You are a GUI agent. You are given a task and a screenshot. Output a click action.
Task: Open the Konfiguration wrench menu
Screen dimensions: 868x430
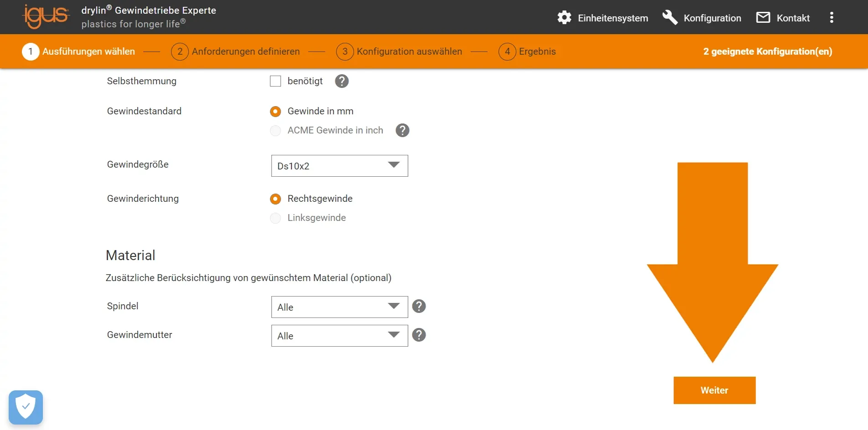click(670, 18)
